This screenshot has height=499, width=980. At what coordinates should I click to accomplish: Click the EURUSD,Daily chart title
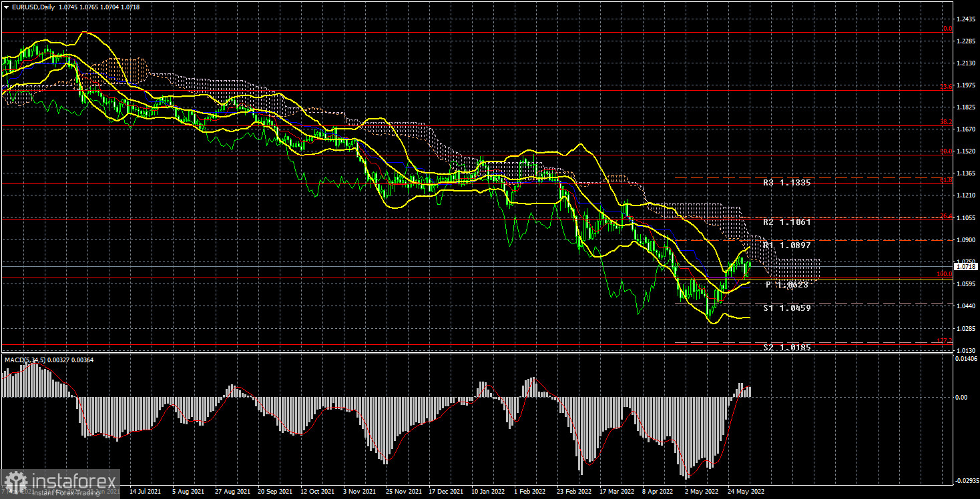pyautogui.click(x=33, y=7)
